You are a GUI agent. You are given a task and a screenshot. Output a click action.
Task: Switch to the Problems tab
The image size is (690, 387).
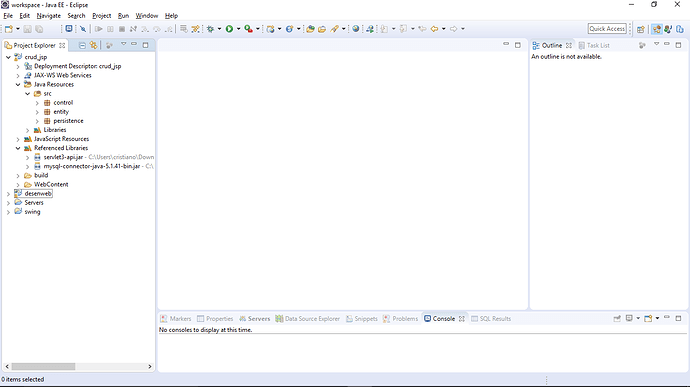click(400, 319)
